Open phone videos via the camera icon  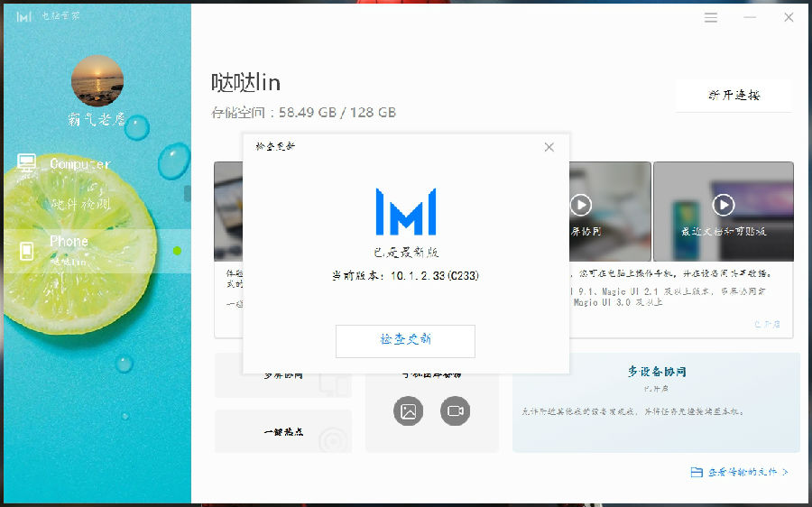[456, 411]
